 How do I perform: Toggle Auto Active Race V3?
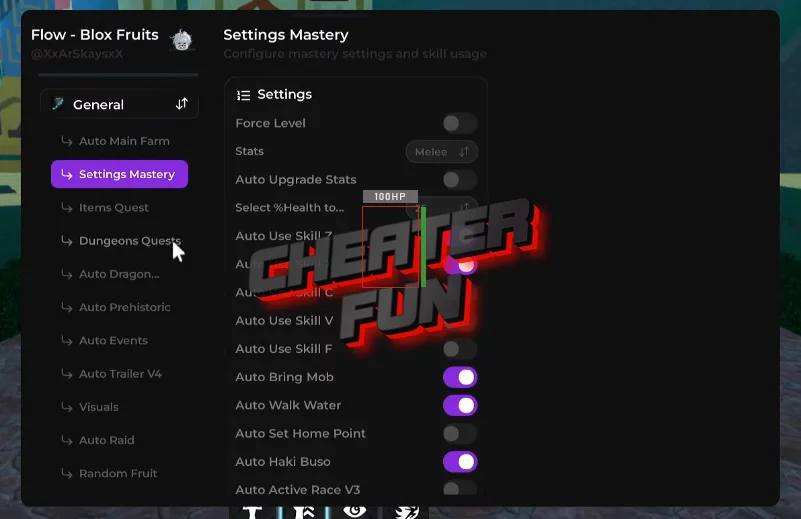(460, 488)
